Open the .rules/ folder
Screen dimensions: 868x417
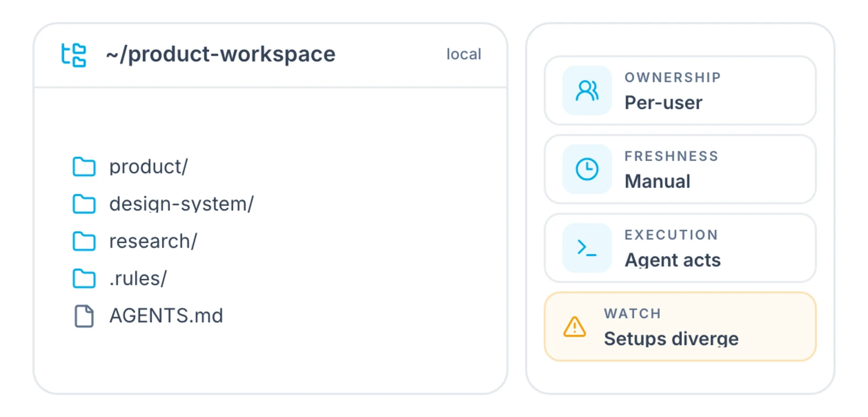[138, 279]
